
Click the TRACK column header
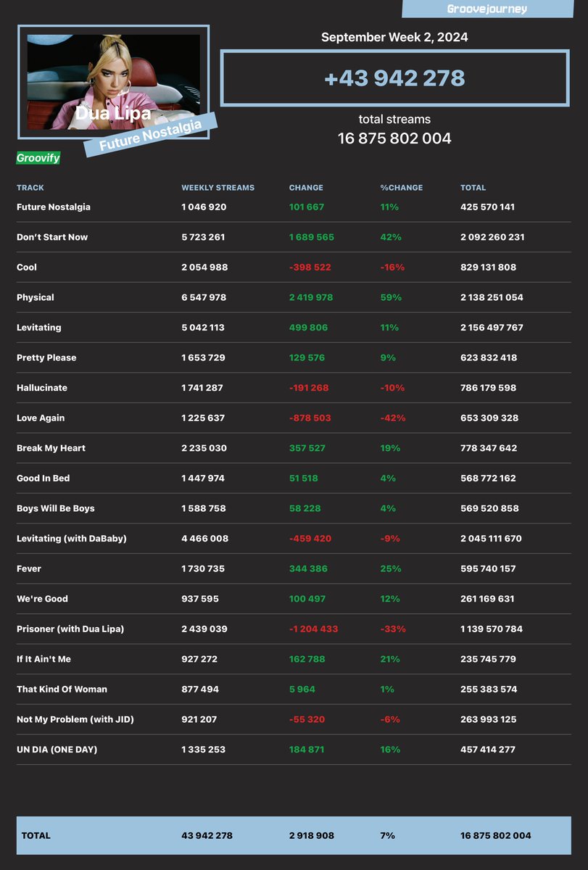[30, 188]
